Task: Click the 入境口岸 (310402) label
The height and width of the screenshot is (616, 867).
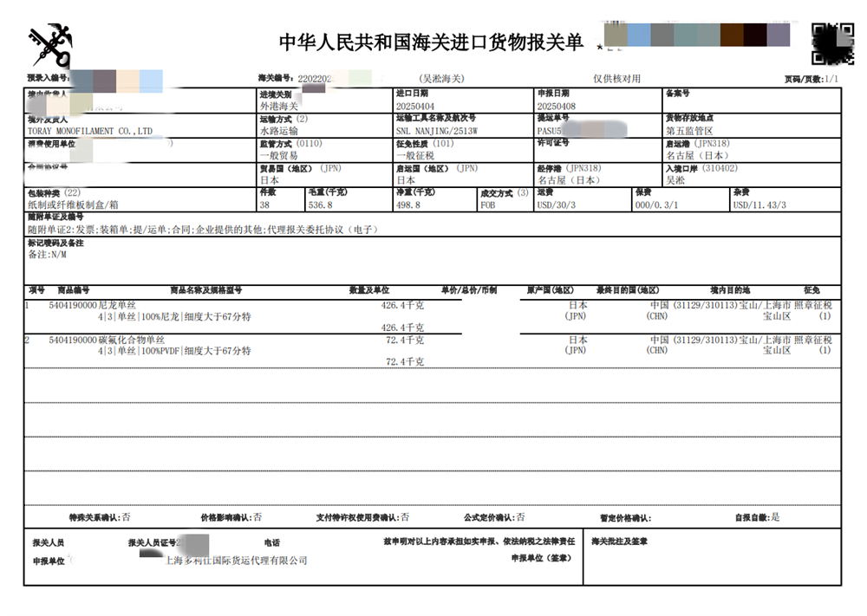Action: click(x=701, y=168)
